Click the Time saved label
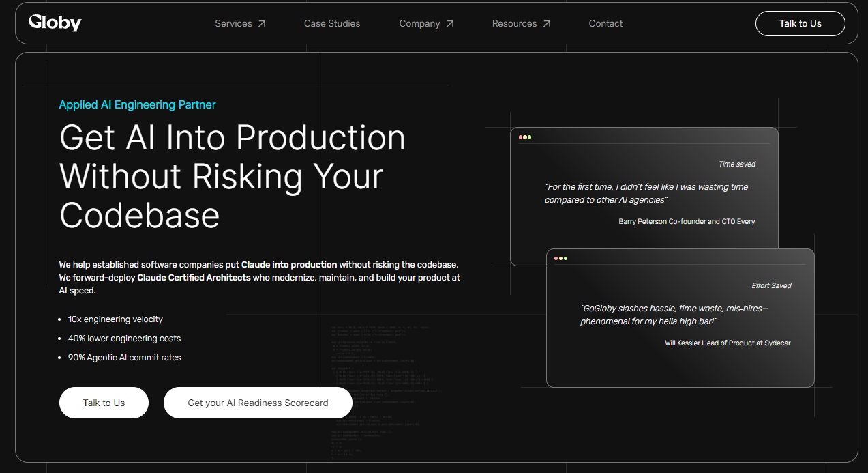Image resolution: width=868 pixels, height=473 pixels. [x=737, y=164]
